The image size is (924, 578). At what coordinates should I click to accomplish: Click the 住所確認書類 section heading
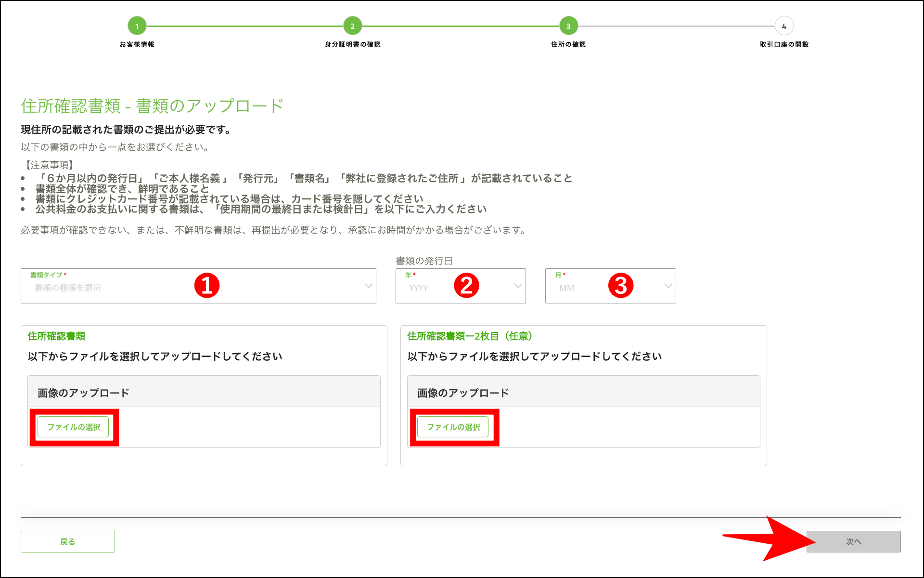coord(56,336)
